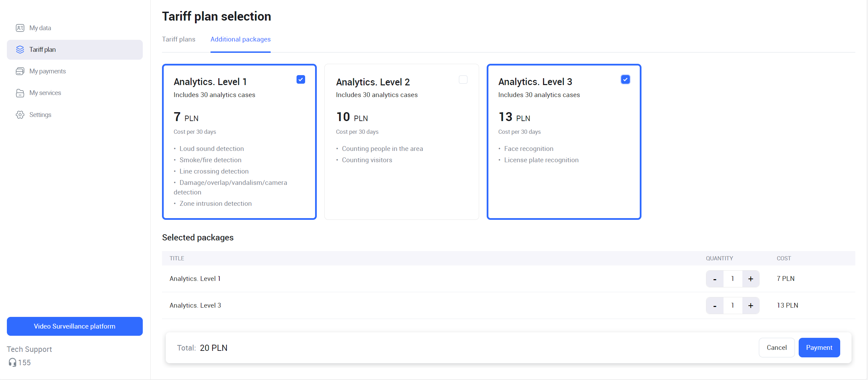Screen dimensions: 868x380
Task: Increase quantity for Analytics Level 3
Action: pos(751,306)
